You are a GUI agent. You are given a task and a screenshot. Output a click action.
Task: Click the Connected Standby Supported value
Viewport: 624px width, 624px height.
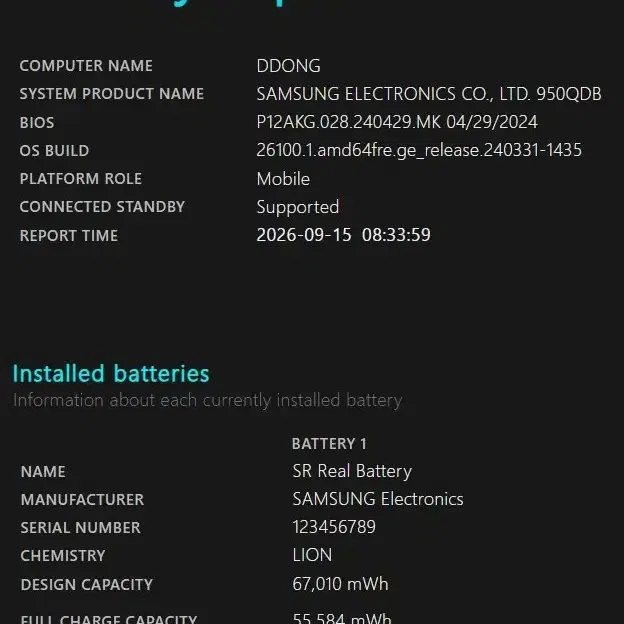(x=298, y=207)
